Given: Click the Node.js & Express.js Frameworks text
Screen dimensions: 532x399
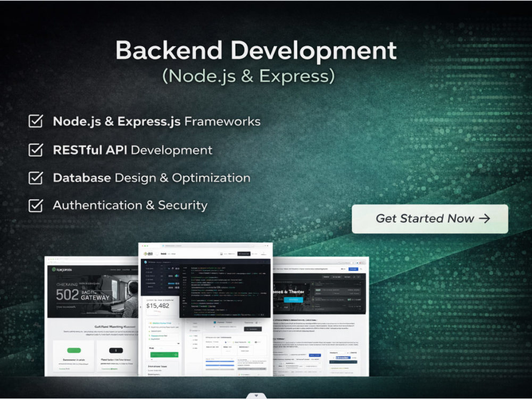Looking at the screenshot, I should tap(157, 121).
